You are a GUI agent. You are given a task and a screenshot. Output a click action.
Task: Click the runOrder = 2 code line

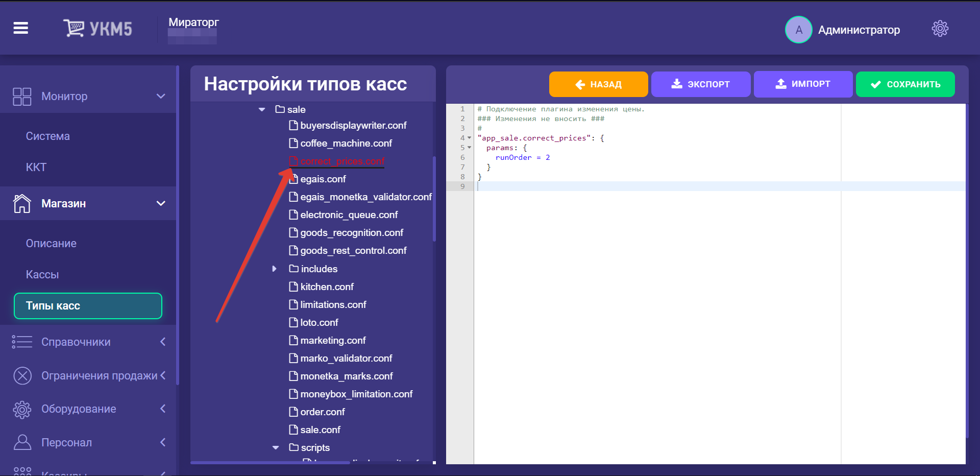(x=523, y=157)
